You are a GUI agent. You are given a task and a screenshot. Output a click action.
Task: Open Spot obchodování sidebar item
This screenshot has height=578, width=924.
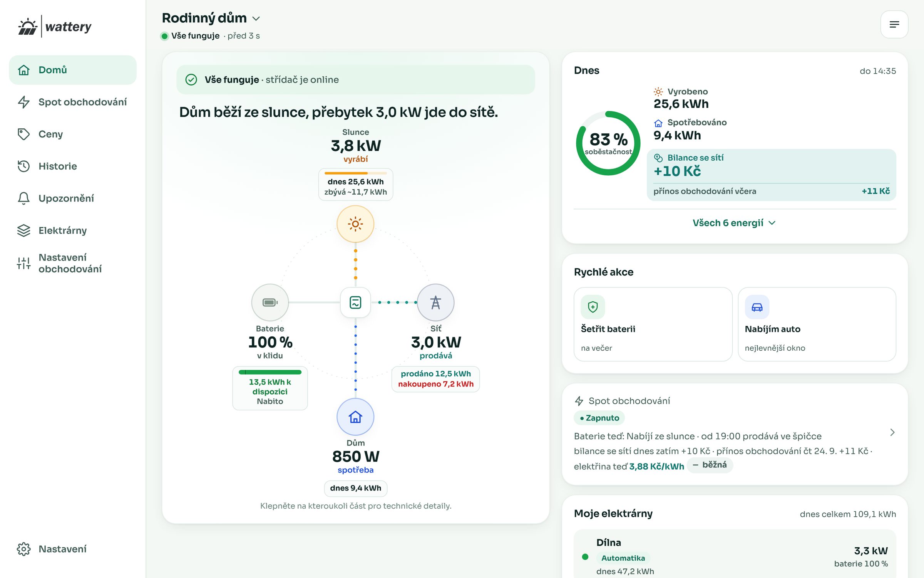[x=73, y=102]
